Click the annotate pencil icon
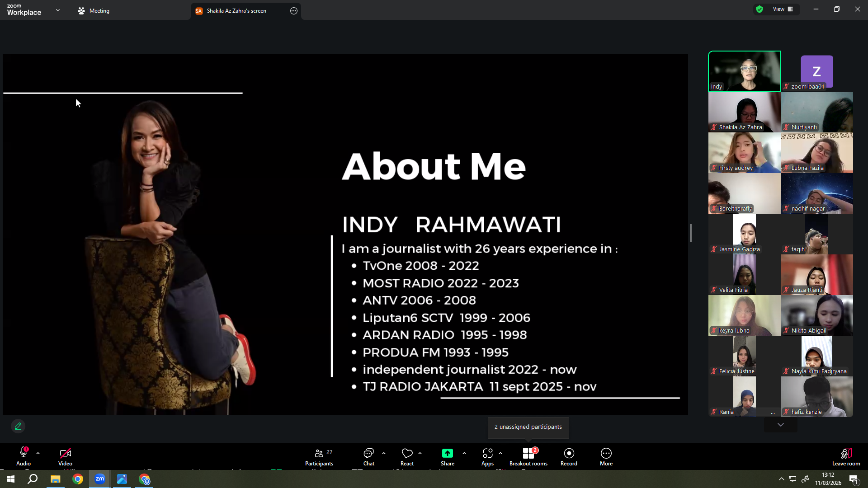Image resolution: width=868 pixels, height=488 pixels. click(x=18, y=426)
